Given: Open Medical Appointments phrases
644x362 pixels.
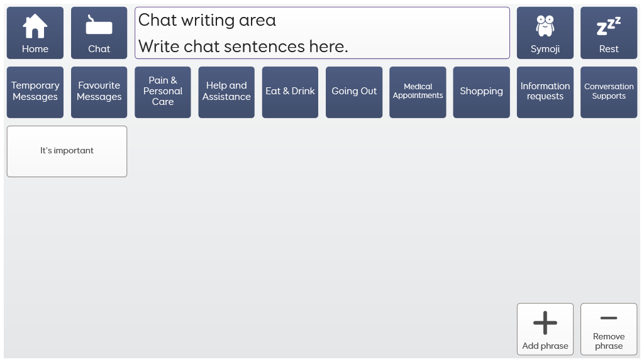Looking at the screenshot, I should (418, 92).
